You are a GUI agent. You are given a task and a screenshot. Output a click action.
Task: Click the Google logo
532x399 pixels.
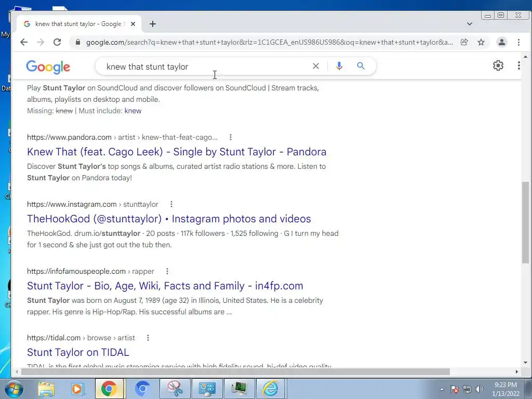pos(48,67)
